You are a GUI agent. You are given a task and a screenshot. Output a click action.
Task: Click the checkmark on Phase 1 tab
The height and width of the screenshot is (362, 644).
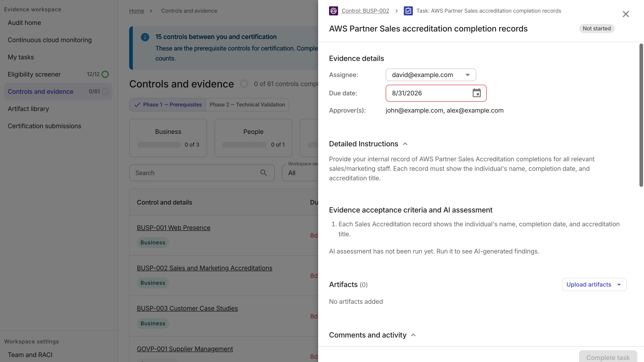tap(137, 104)
